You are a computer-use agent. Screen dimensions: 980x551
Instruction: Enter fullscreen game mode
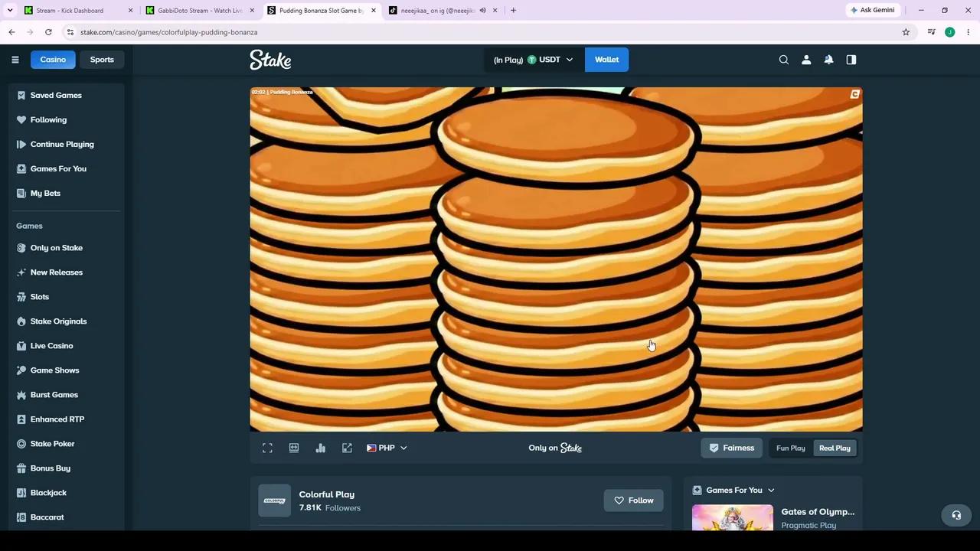point(267,448)
